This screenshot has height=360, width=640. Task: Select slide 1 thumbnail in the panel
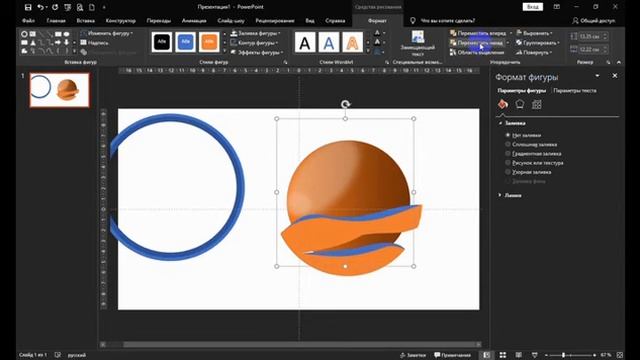point(60,90)
